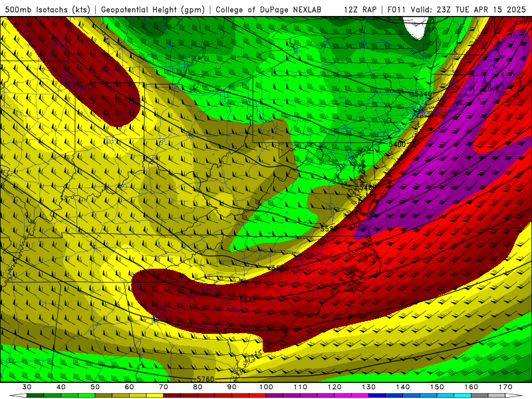Click the 50 kts colour scale label

[95, 387]
